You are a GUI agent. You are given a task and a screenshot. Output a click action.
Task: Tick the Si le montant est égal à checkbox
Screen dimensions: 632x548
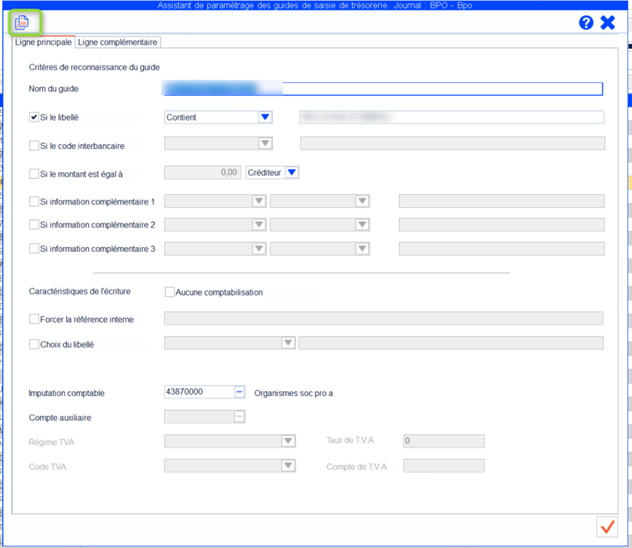pos(35,173)
